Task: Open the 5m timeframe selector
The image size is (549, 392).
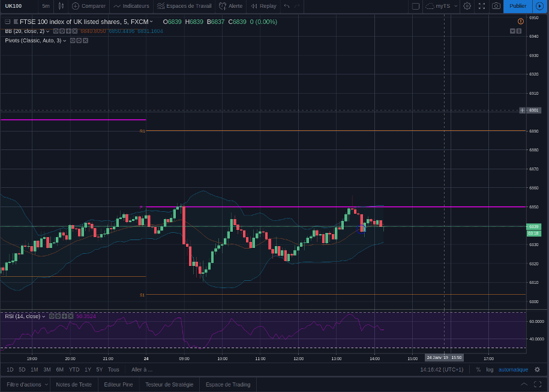Action: [x=46, y=6]
